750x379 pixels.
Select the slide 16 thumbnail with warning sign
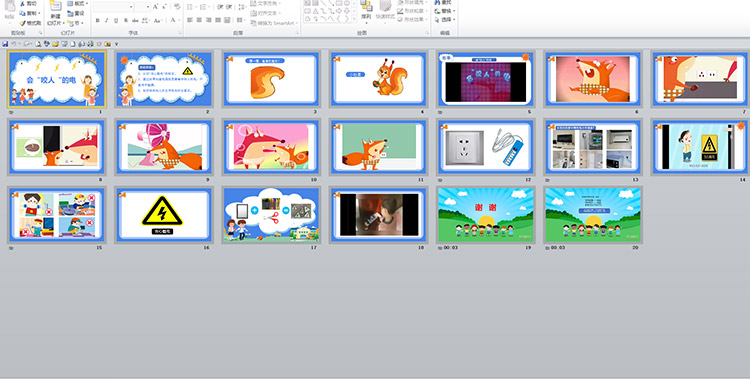point(164,215)
